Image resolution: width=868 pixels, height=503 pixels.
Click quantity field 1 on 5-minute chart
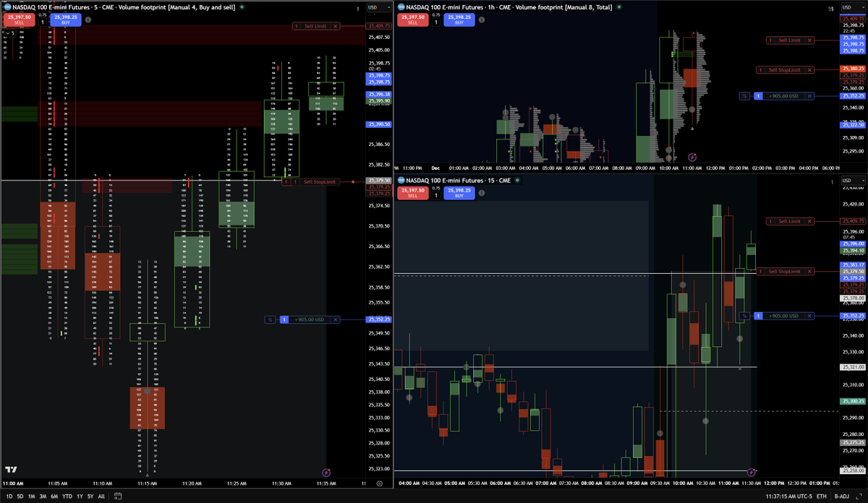tap(41, 22)
